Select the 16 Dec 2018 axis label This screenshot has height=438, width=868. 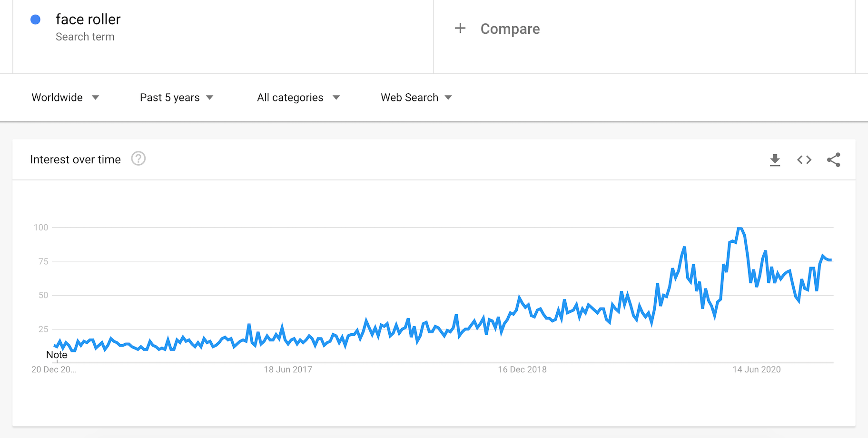522,369
